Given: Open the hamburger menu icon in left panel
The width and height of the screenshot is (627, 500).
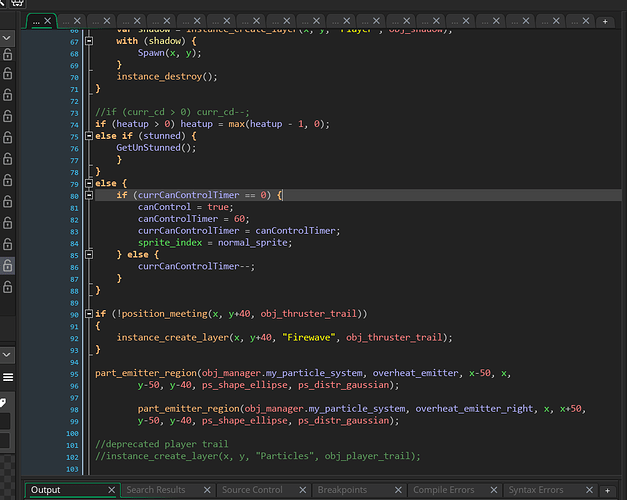Looking at the screenshot, I should pos(8,377).
